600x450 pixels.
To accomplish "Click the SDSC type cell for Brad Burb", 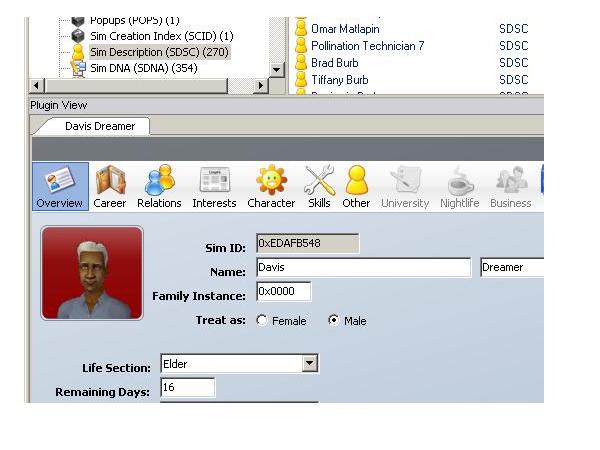I will (x=514, y=63).
